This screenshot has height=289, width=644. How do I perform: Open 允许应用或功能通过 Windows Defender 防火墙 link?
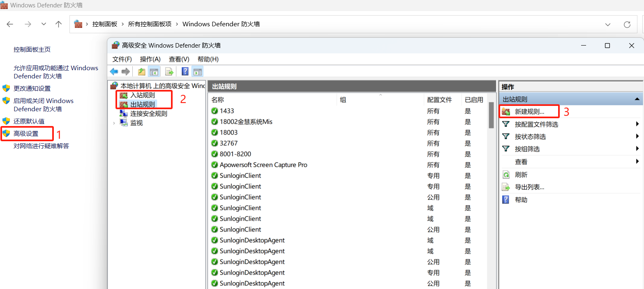[56, 72]
